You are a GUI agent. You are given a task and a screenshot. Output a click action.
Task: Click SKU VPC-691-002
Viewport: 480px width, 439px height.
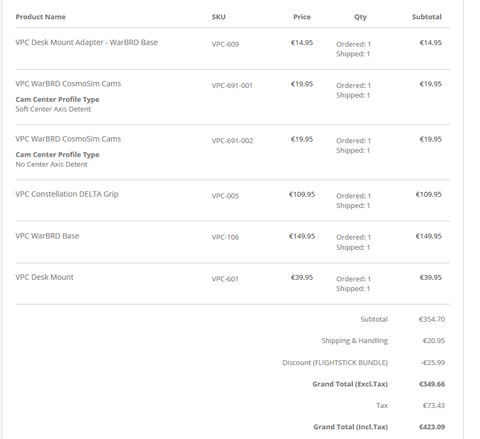tap(232, 141)
